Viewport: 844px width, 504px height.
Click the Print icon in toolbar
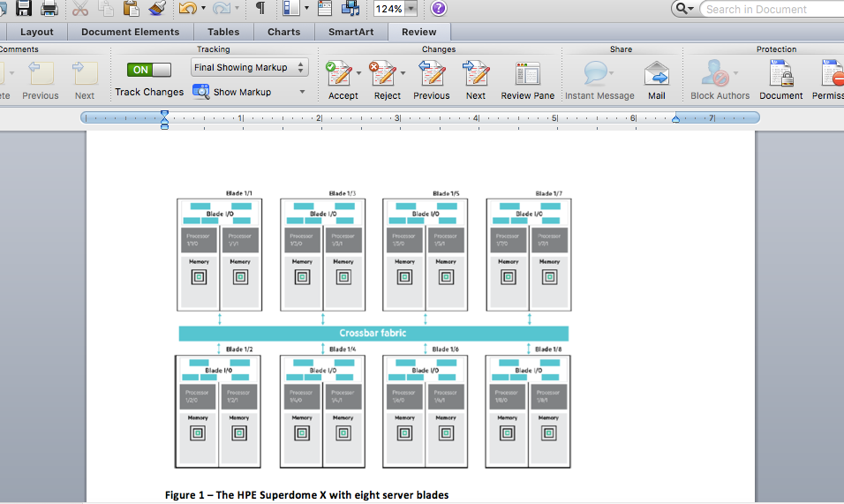49,9
